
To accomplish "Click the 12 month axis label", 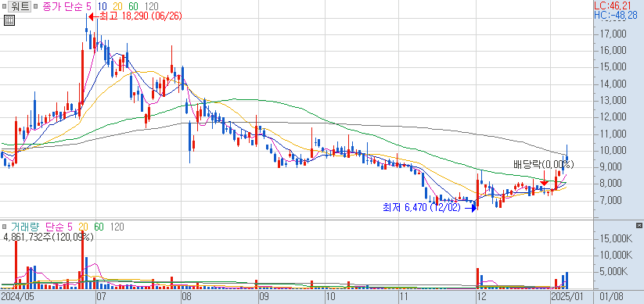I will click(481, 297).
